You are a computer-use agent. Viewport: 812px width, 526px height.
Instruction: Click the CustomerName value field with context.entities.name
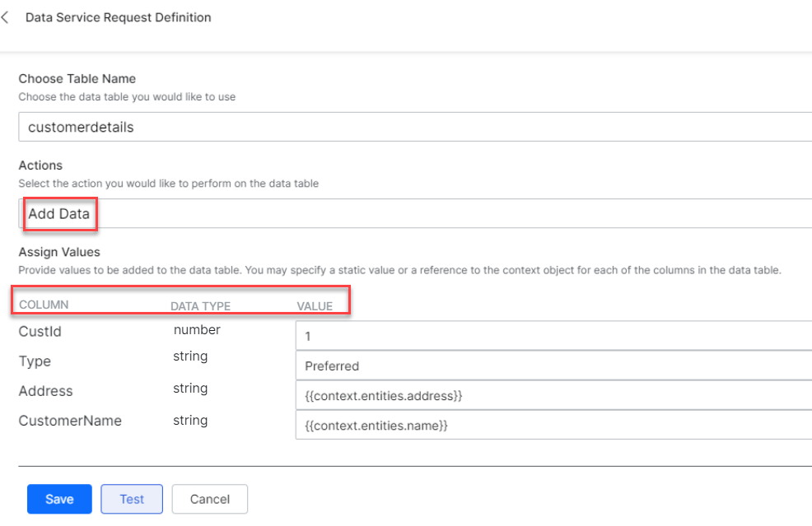pyautogui.click(x=553, y=426)
